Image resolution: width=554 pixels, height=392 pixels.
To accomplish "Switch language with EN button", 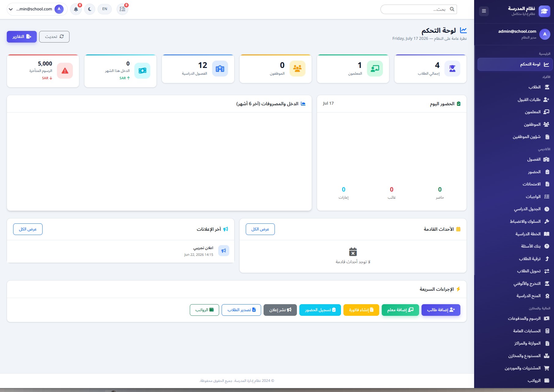I will point(105,9).
